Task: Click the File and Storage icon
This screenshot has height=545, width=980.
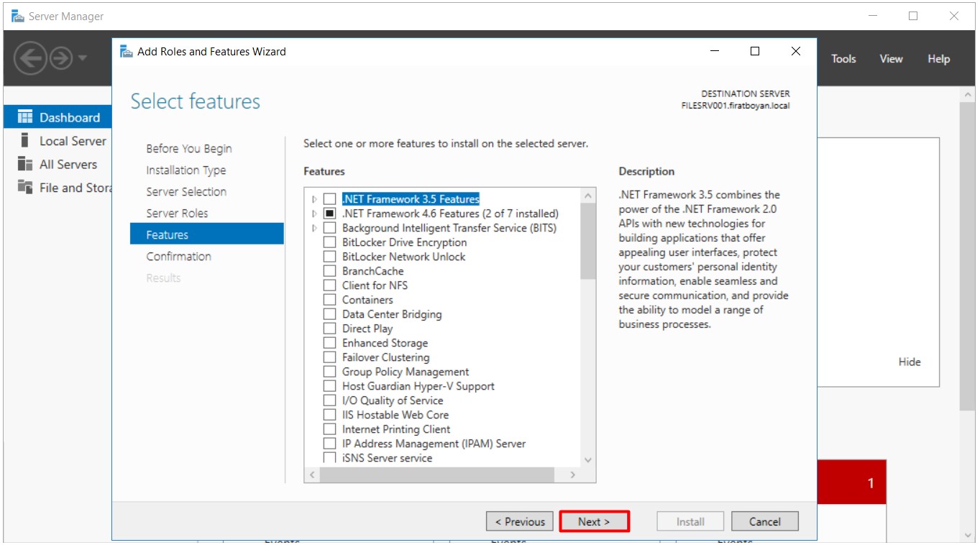Action: (x=25, y=187)
